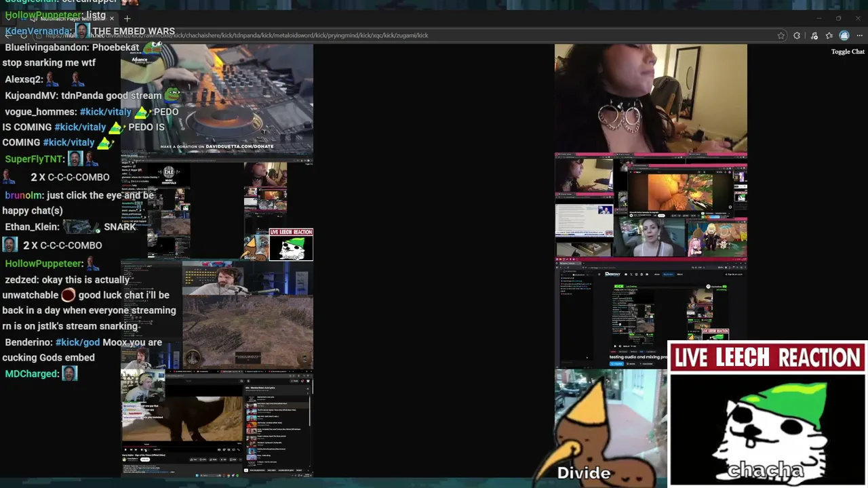Select the stream of the man with headphones and microphone
This screenshot has width=868, height=488.
[x=217, y=315]
